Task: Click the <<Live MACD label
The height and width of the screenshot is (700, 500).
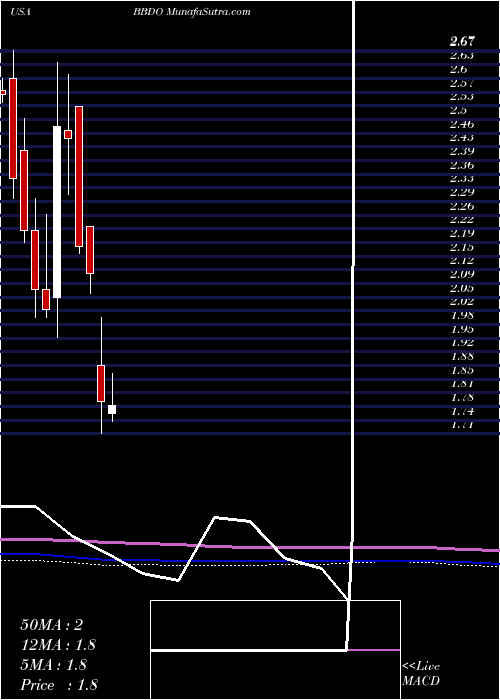Action: (x=421, y=674)
